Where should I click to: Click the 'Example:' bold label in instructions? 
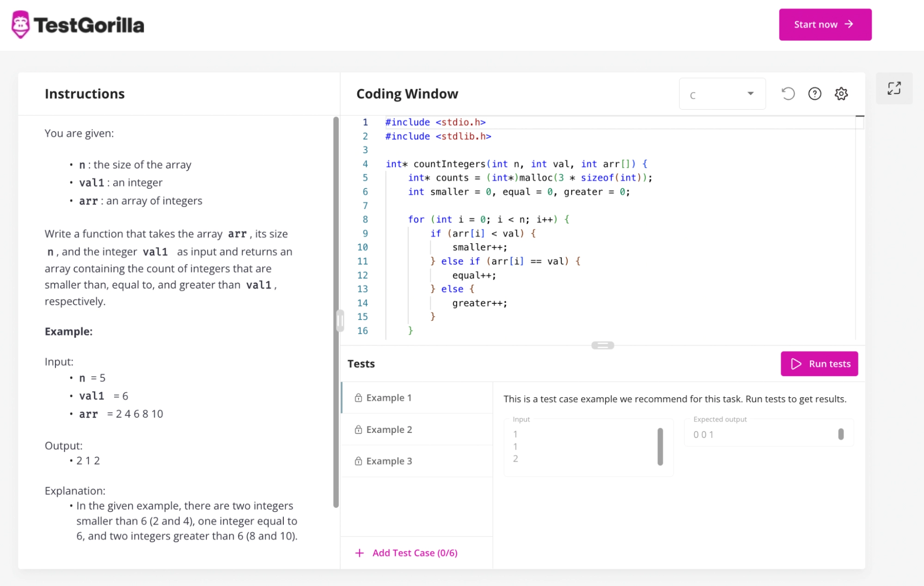click(68, 332)
